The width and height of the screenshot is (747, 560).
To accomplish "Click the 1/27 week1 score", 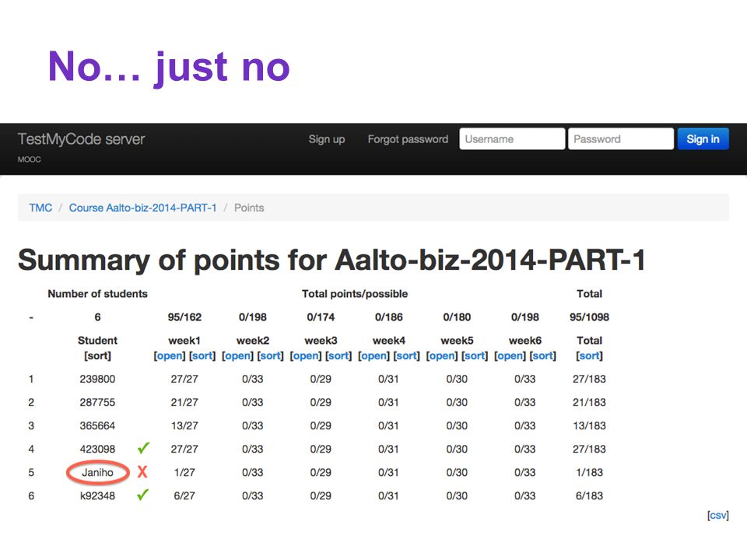I will tap(184, 472).
